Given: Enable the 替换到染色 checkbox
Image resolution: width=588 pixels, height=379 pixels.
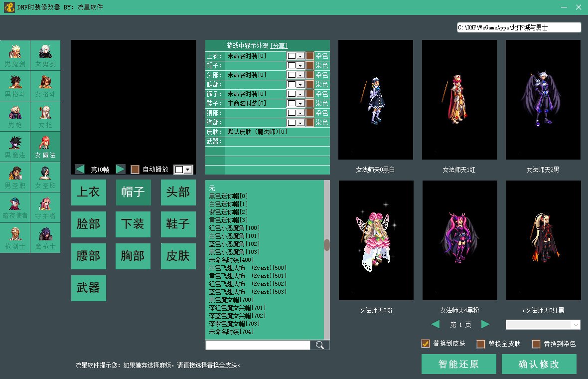Looking at the screenshot, I should coord(536,344).
